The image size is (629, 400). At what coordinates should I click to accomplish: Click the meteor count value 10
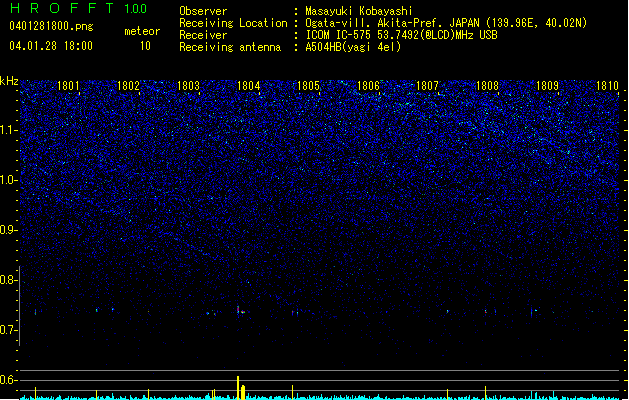pos(145,46)
